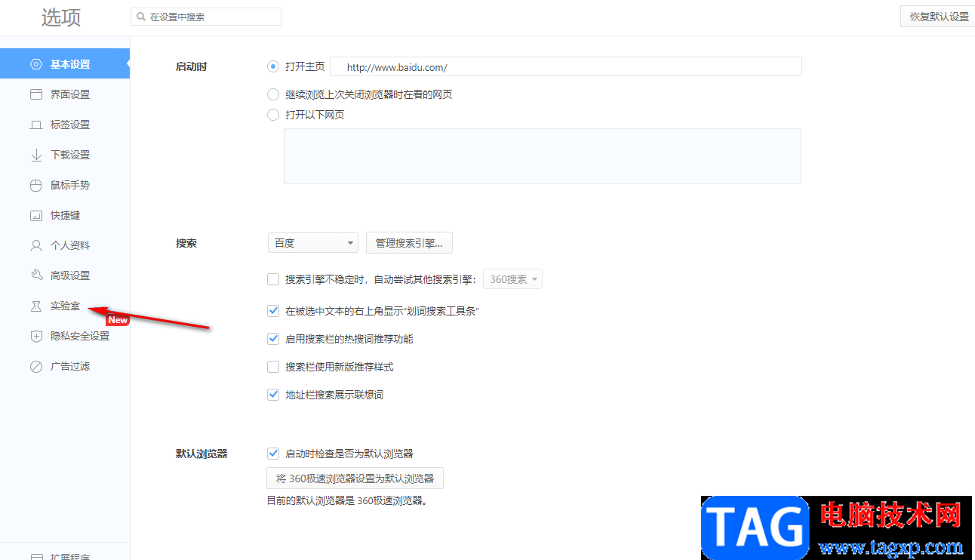Image resolution: width=975 pixels, height=560 pixels.
Task: Uncheck 划词搜索工具条 display option
Action: [x=273, y=310]
